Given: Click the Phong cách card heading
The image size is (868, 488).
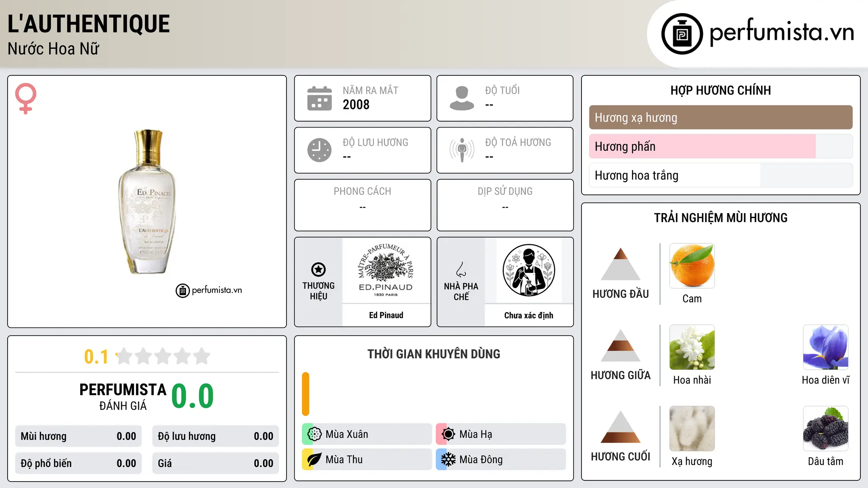Looking at the screenshot, I should pyautogui.click(x=362, y=191).
